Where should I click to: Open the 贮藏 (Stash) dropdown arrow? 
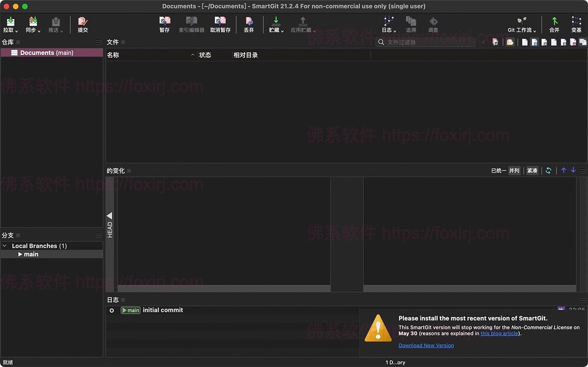coord(283,30)
